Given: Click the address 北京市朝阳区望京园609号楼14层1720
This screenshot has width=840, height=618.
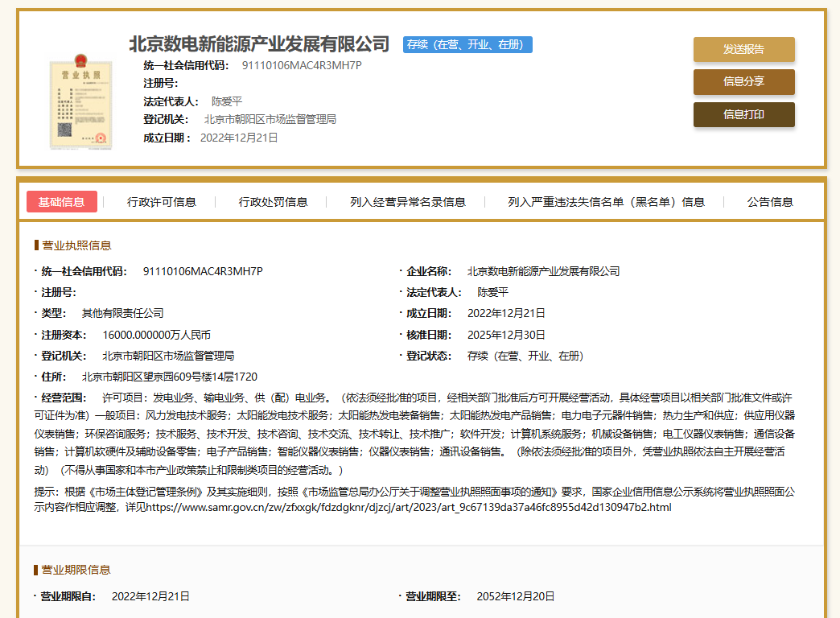Looking at the screenshot, I should click(x=170, y=377).
